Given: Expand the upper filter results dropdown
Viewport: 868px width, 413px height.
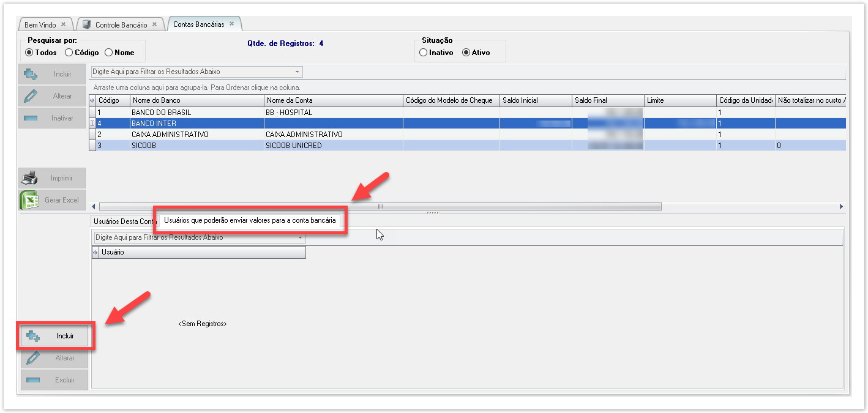Looking at the screenshot, I should tap(297, 72).
